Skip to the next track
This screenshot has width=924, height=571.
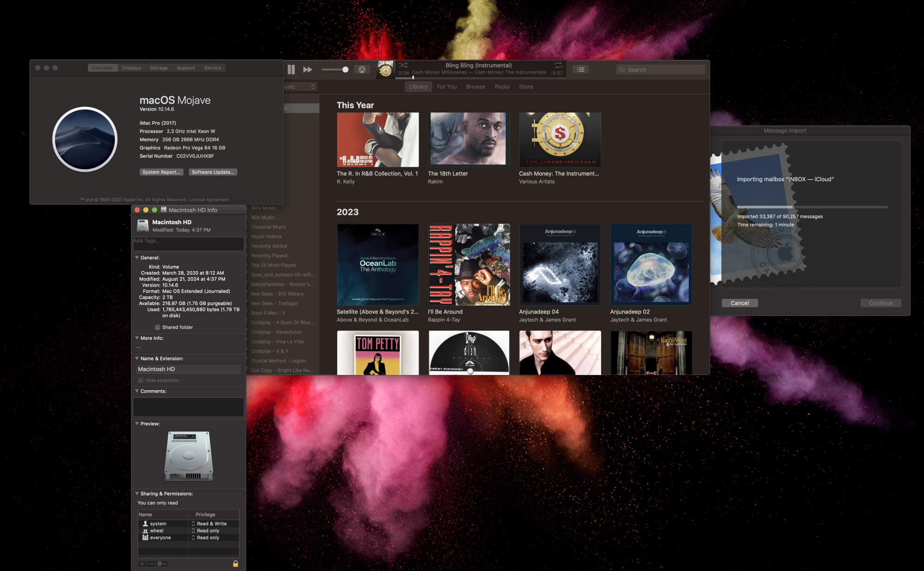point(308,70)
